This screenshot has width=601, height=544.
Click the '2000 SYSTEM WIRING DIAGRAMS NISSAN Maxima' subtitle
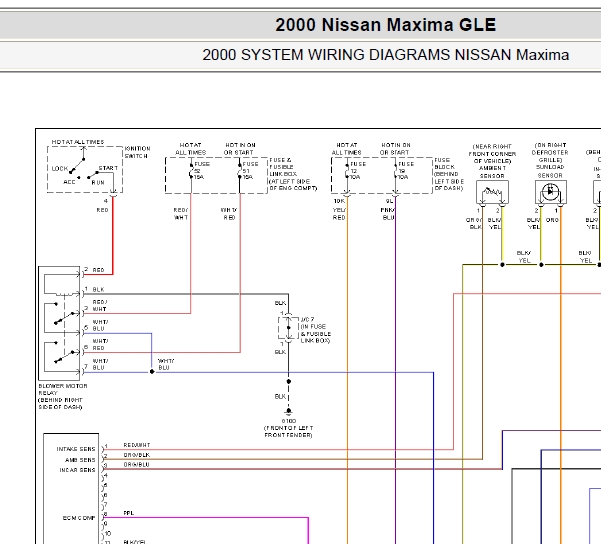point(386,55)
